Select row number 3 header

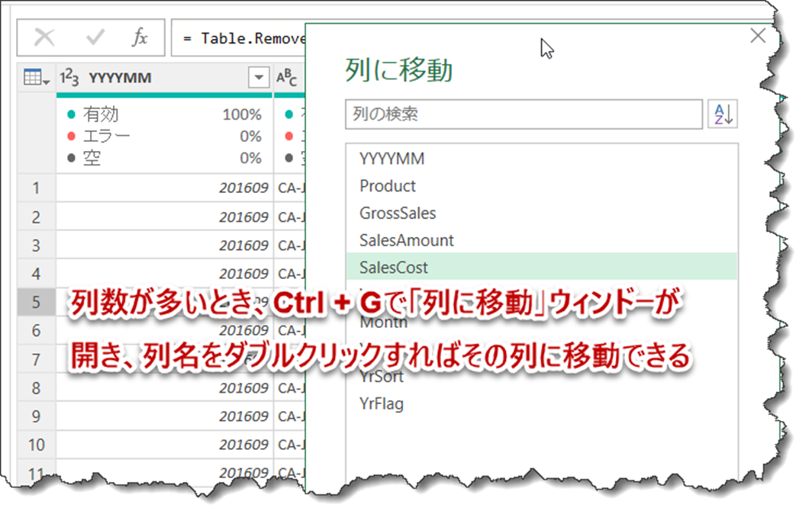(x=37, y=246)
